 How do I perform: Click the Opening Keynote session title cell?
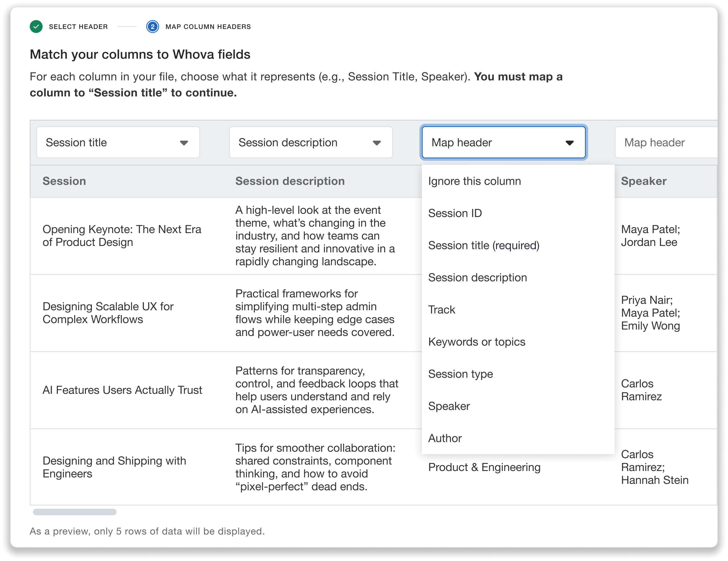pyautogui.click(x=127, y=236)
